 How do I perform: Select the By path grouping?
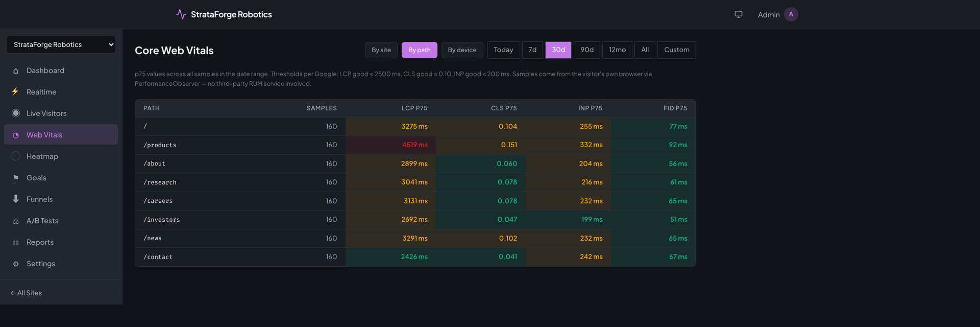click(x=420, y=50)
